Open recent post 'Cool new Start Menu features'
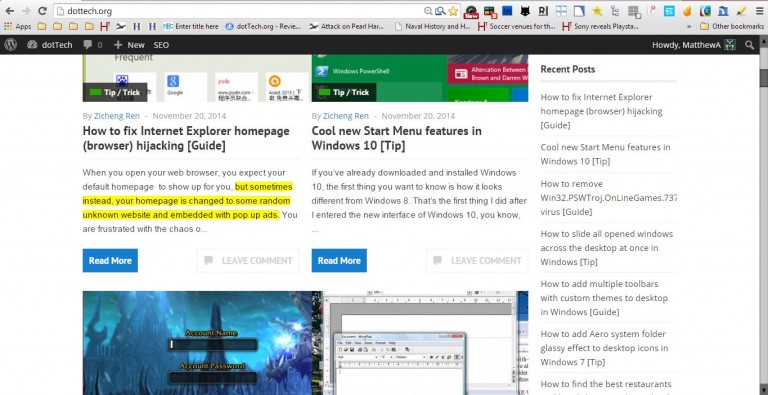The image size is (768, 395). (x=605, y=154)
